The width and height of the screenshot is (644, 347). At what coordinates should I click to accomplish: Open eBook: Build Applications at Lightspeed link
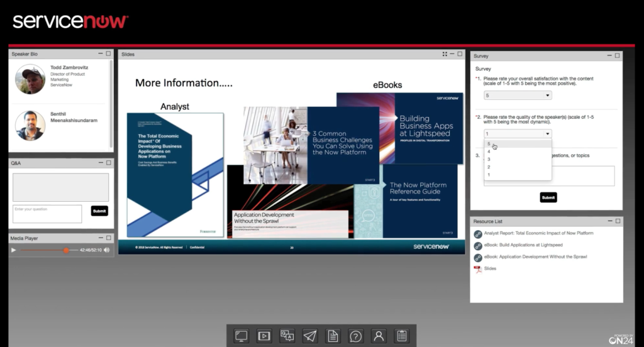[x=523, y=245]
